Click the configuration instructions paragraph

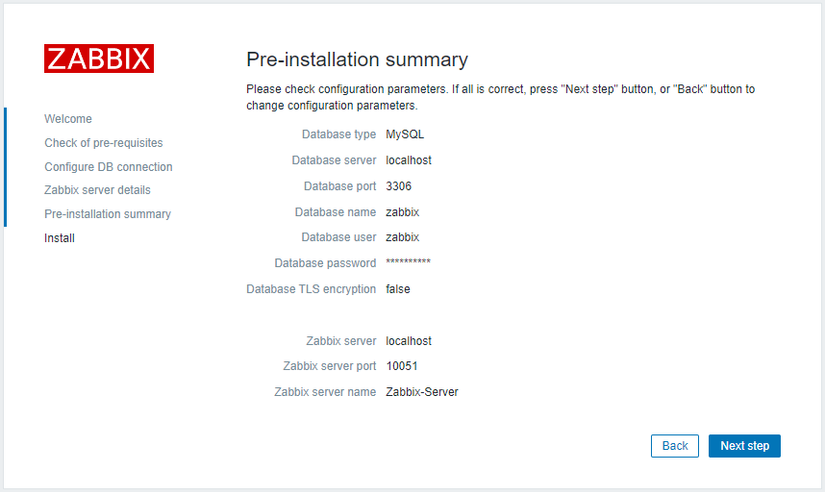click(500, 97)
